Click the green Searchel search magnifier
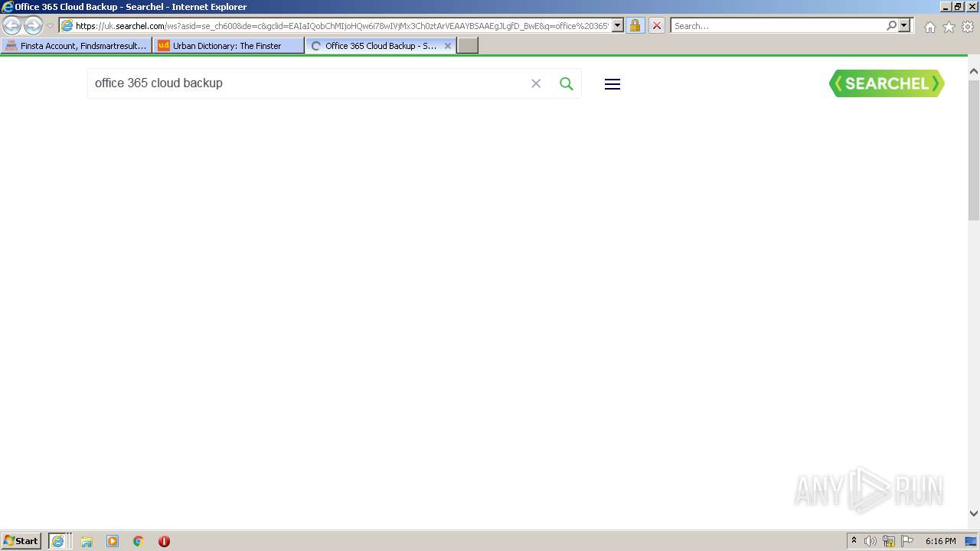 click(567, 83)
